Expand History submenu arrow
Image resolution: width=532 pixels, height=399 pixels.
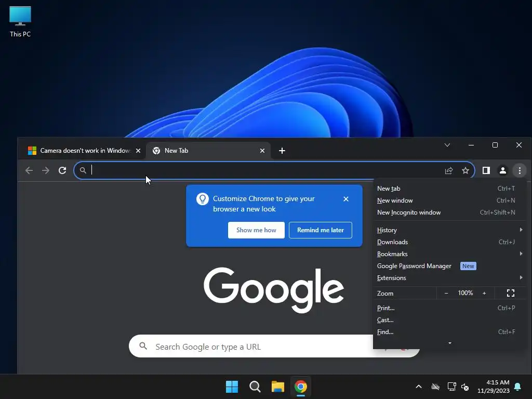(521, 230)
